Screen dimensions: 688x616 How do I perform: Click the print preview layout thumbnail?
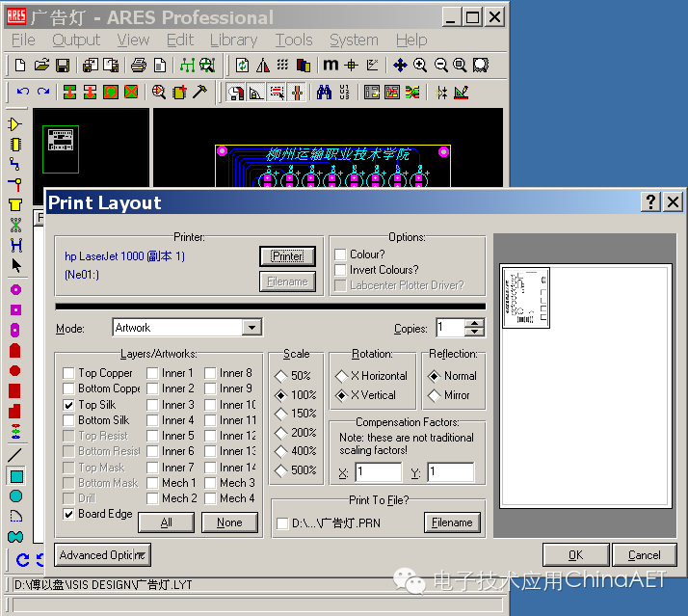(x=526, y=298)
